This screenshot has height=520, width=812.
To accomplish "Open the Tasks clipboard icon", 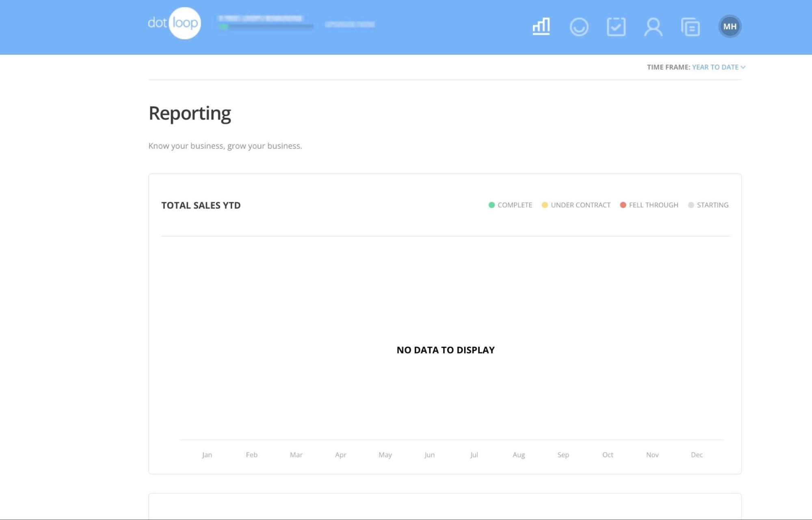I will point(616,26).
